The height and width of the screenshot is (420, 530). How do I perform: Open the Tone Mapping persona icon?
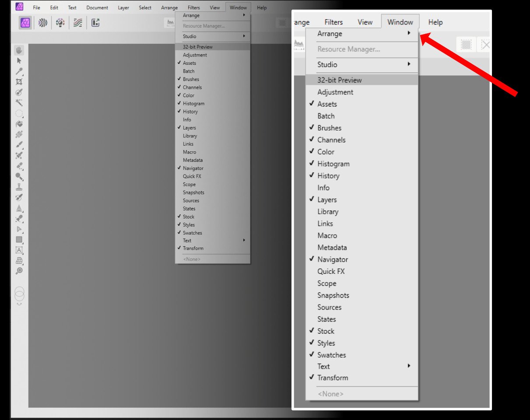click(x=78, y=23)
